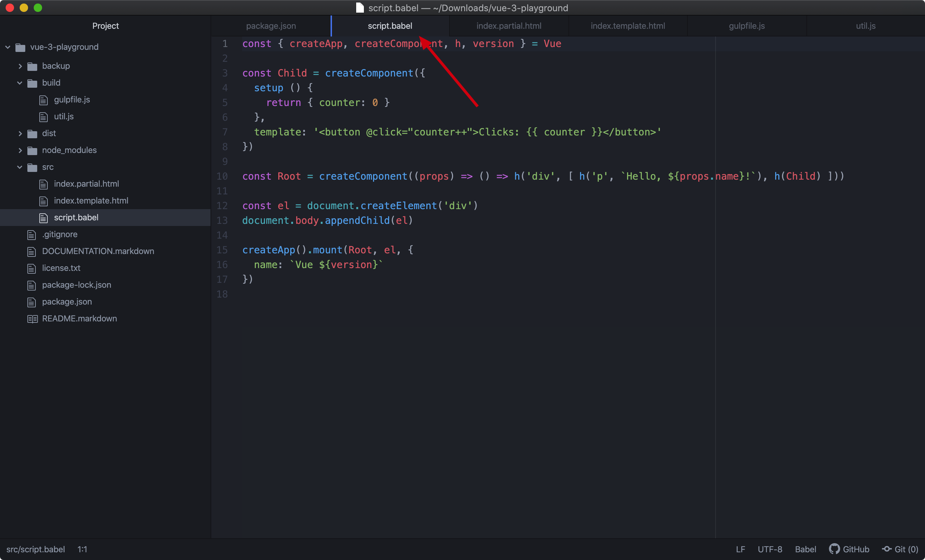Image resolution: width=925 pixels, height=560 pixels.
Task: Switch to the index.partial.html tab
Action: [x=509, y=26]
